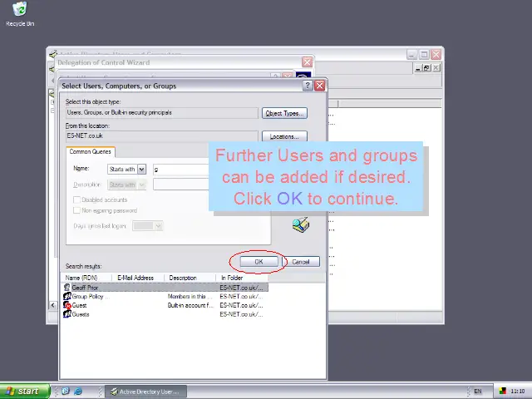The width and height of the screenshot is (532, 399).
Task: Click the first quick launch icon
Action: click(66, 392)
